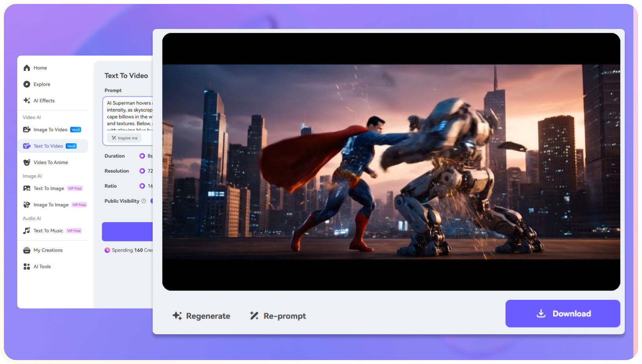Click the Public Visibility help icon

(x=144, y=201)
